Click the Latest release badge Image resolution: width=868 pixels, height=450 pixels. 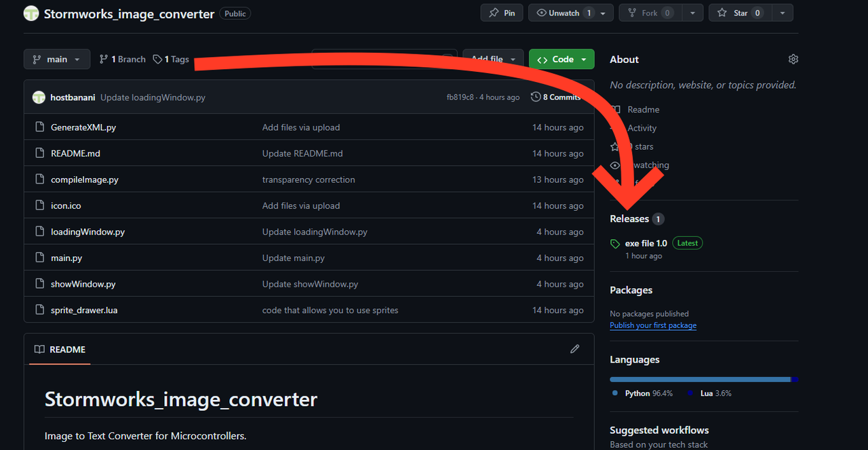pyautogui.click(x=688, y=243)
